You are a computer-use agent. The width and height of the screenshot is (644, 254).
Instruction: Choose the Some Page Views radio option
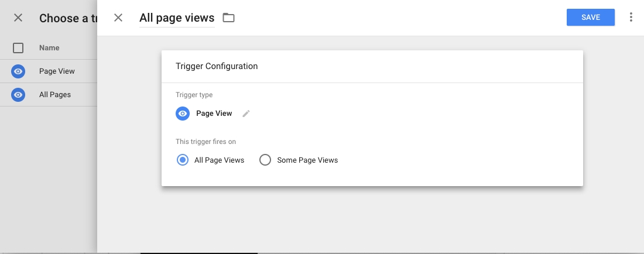(x=265, y=160)
